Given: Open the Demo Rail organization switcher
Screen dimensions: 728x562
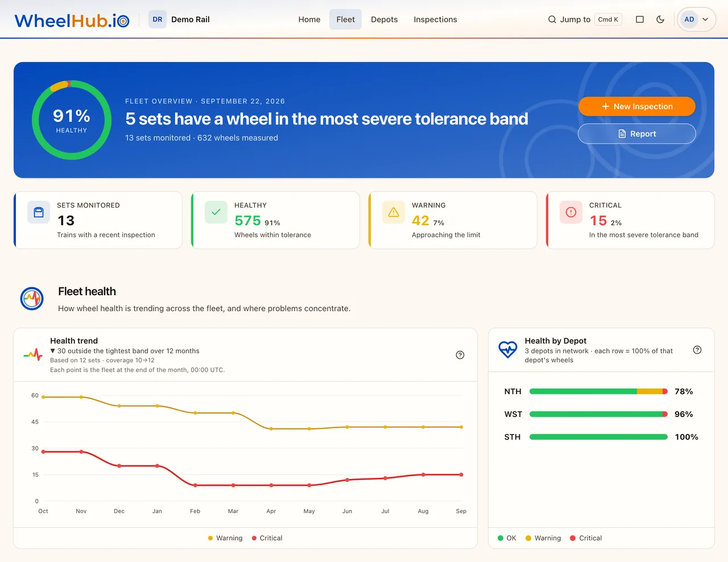Looking at the screenshot, I should coord(179,19).
